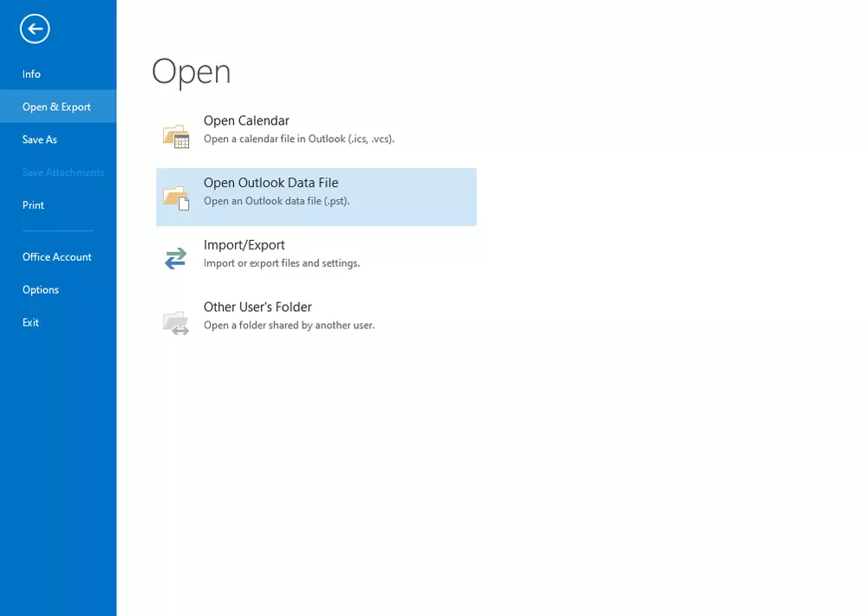The width and height of the screenshot is (867, 616).
Task: Click the Open Calendar title
Action: [x=246, y=121]
